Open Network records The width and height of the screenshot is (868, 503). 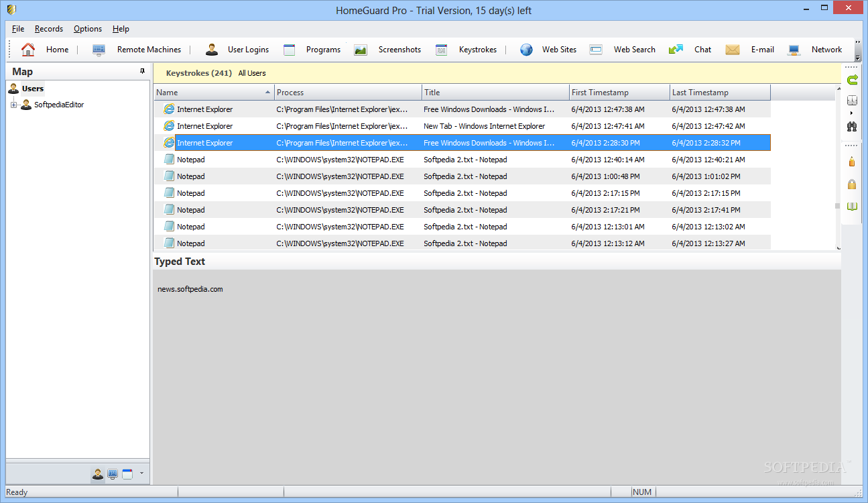[x=814, y=50]
